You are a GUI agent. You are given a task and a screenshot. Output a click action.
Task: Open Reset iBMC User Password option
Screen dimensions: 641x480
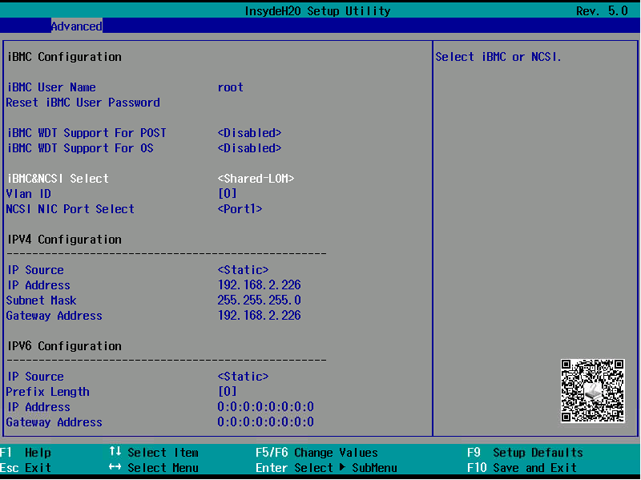[83, 102]
